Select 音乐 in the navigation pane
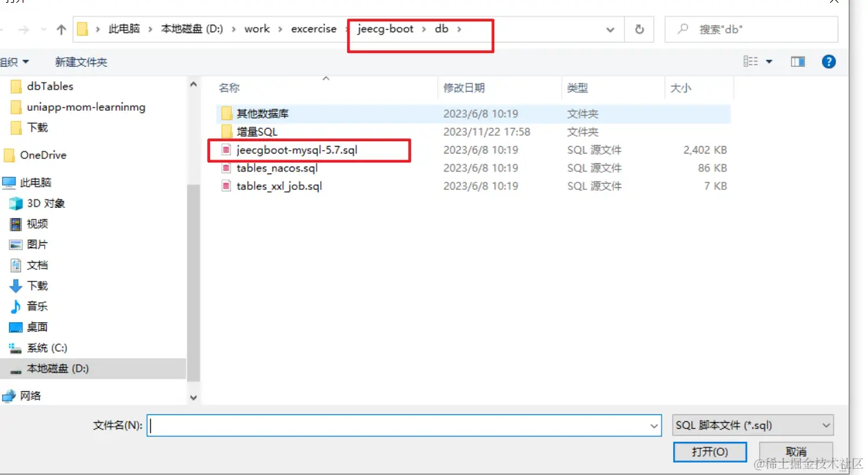 point(38,306)
